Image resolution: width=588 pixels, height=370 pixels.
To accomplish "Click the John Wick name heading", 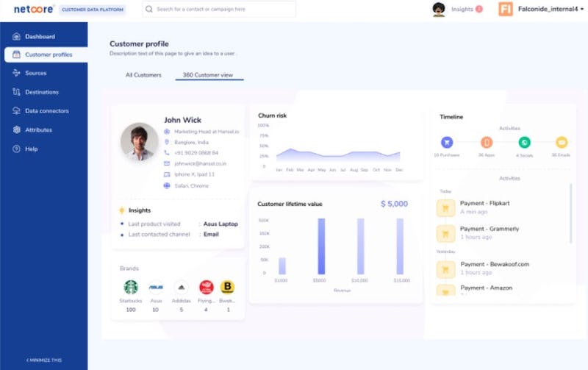I will tap(182, 120).
